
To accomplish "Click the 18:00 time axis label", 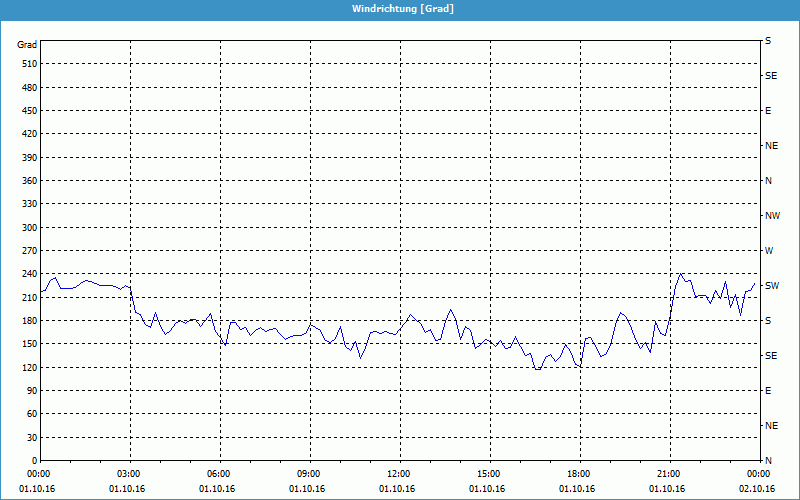I will [579, 474].
